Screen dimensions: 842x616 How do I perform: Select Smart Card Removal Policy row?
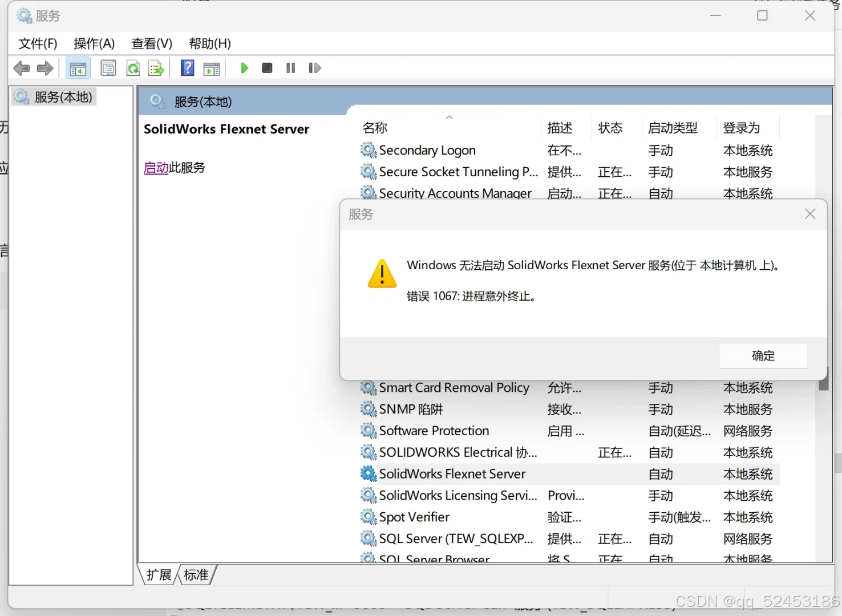(x=569, y=388)
